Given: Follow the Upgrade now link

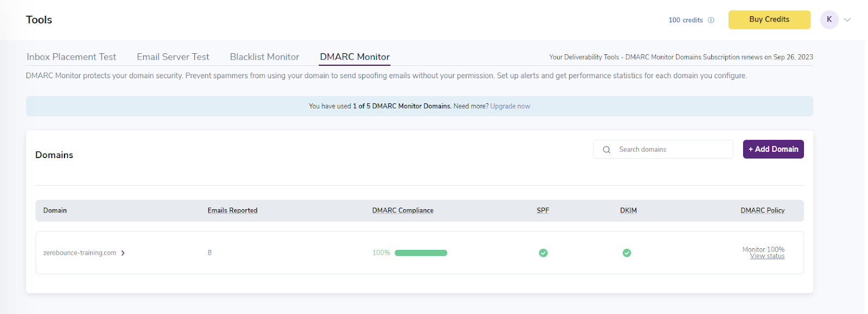Looking at the screenshot, I should (x=510, y=106).
